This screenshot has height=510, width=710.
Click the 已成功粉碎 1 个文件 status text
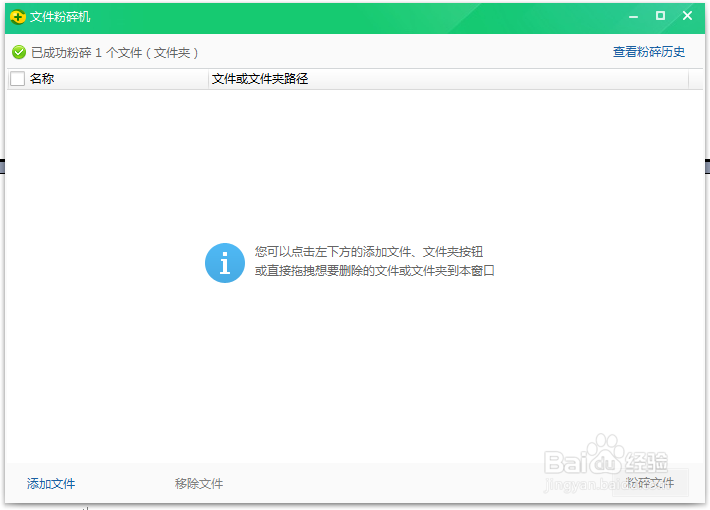pyautogui.click(x=115, y=53)
